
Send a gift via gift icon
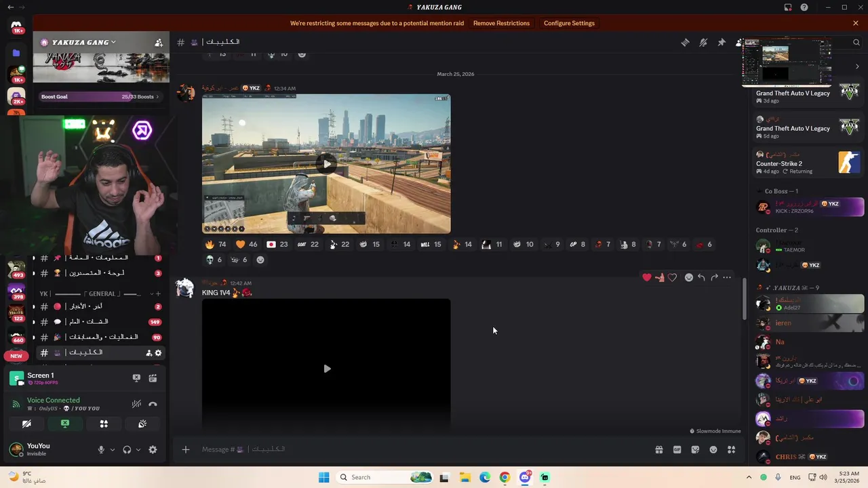click(x=658, y=449)
